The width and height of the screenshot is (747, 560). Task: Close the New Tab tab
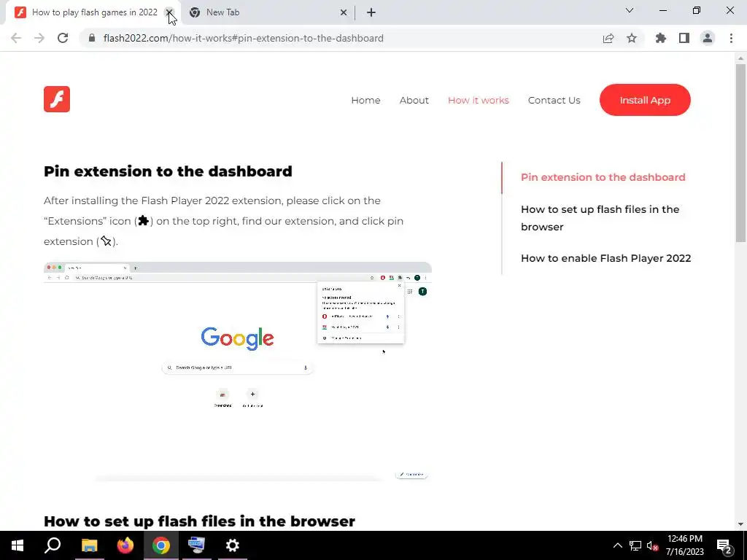(344, 12)
